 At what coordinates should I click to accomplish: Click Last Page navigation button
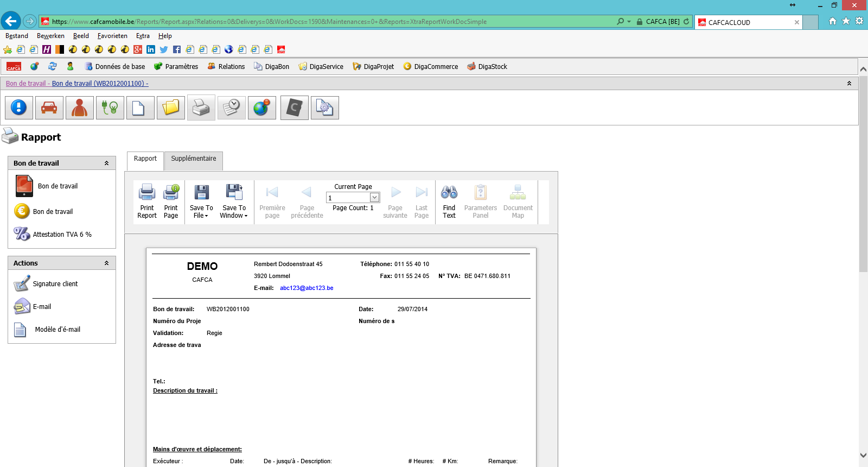coord(422,201)
